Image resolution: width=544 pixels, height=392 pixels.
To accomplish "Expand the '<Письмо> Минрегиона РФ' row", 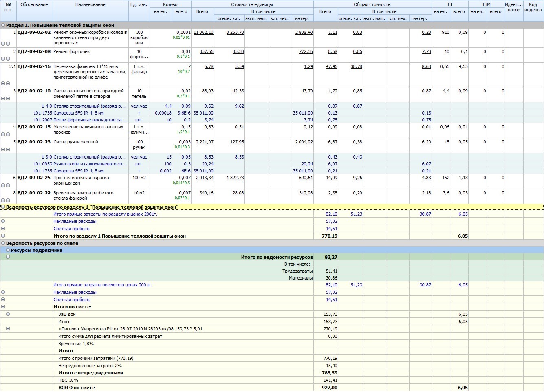I will pyautogui.click(x=8, y=329).
